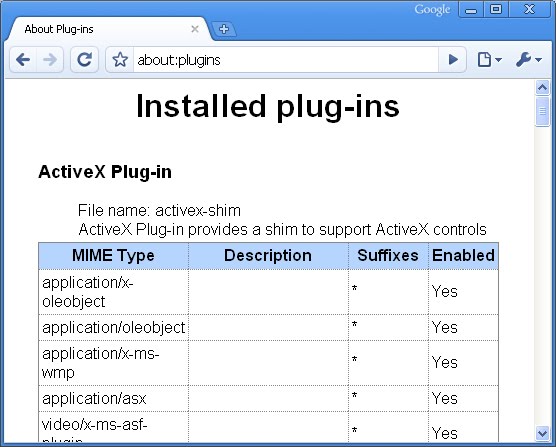Minimize the browser window
The image size is (556, 447).
[471, 10]
